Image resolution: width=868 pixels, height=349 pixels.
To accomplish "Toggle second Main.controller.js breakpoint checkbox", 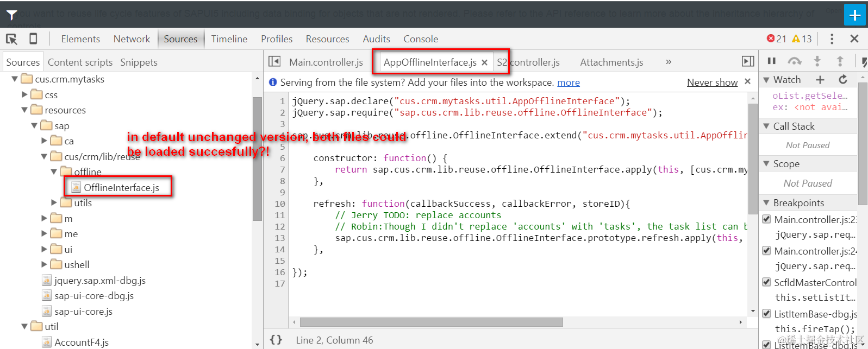I will point(766,251).
